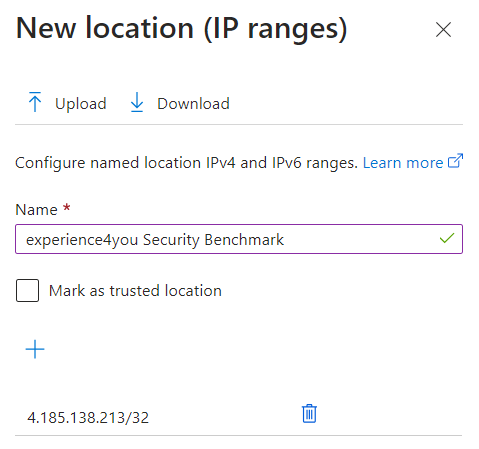Enable the Mark as trusted location checkbox

pos(27,290)
